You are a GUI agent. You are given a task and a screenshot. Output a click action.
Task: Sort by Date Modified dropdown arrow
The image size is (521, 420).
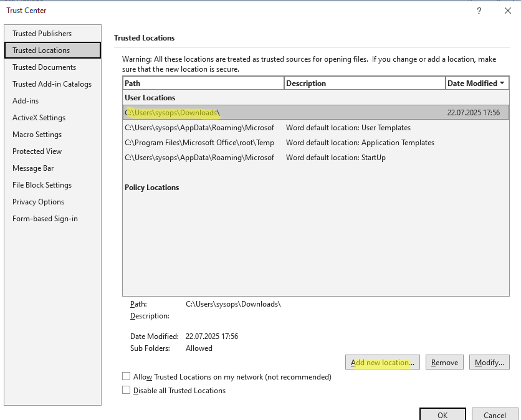(x=502, y=83)
